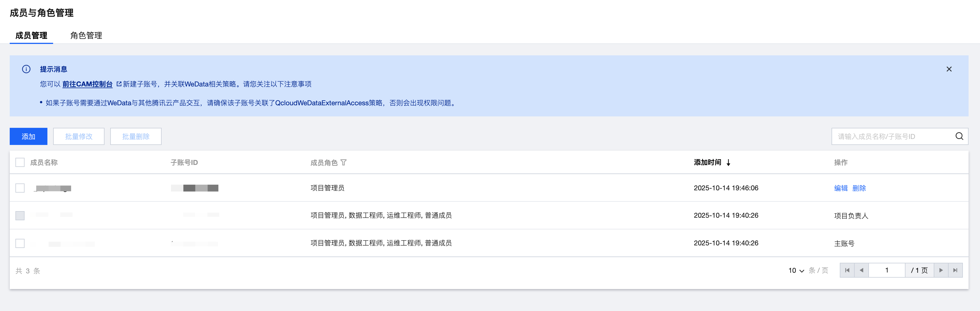Click the external link icon beside CAM控制台
This screenshot has width=980, height=311.
pyautogui.click(x=119, y=84)
